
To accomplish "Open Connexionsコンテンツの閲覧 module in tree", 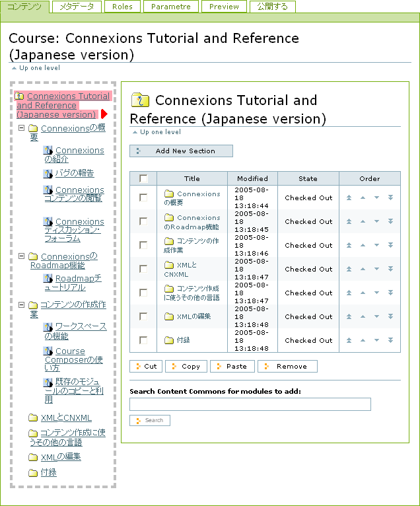I will click(x=74, y=194).
